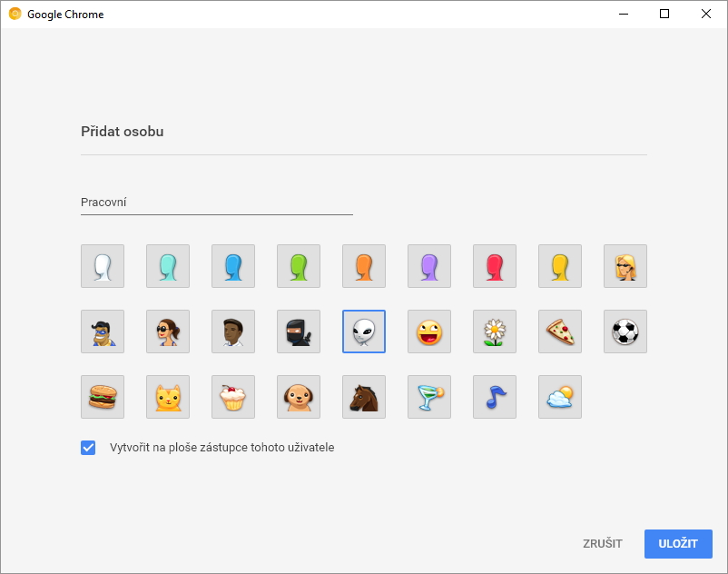This screenshot has height=574, width=728.
Task: Select the red silhouette avatar
Action: tap(495, 266)
